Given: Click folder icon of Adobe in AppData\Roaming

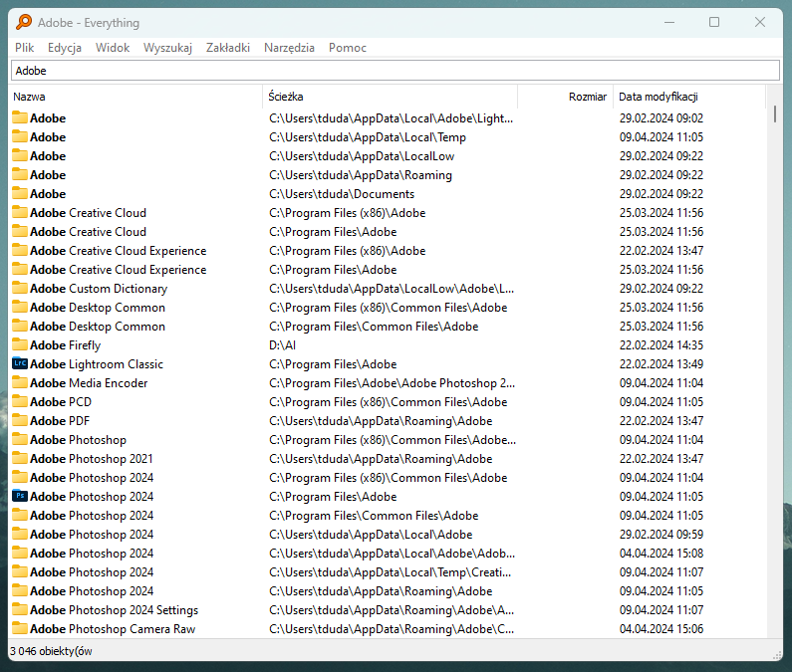Looking at the screenshot, I should point(20,174).
